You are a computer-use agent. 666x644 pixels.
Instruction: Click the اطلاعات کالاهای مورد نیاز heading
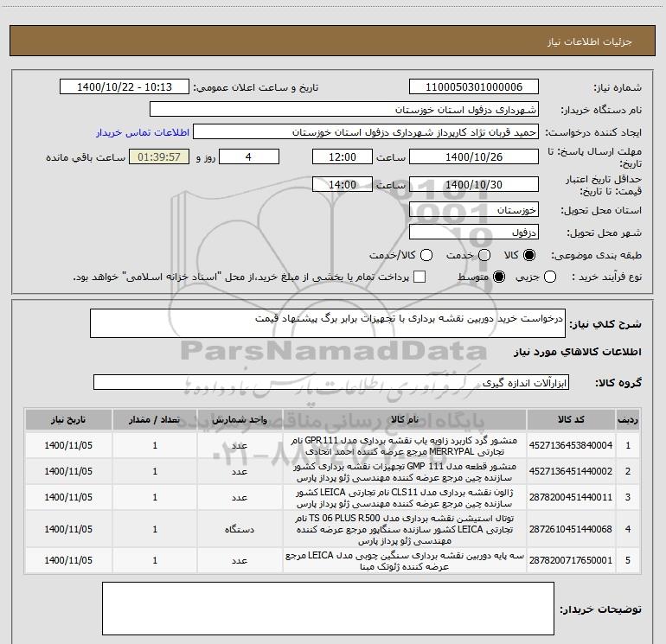578,352
